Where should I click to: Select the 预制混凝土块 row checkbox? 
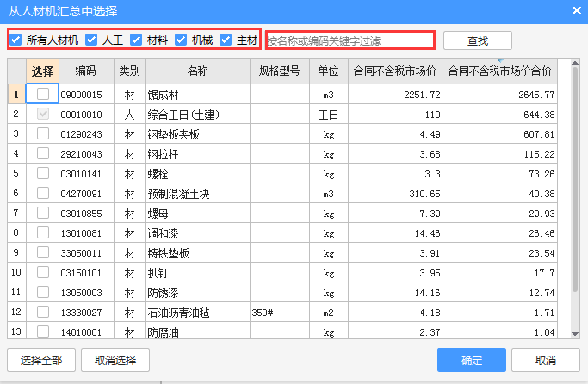[x=43, y=193]
